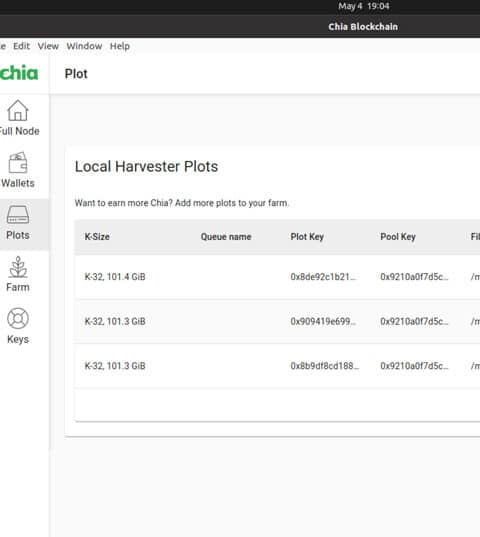The width and height of the screenshot is (480, 537).
Task: Click the Plot Key column header
Action: [x=307, y=237]
